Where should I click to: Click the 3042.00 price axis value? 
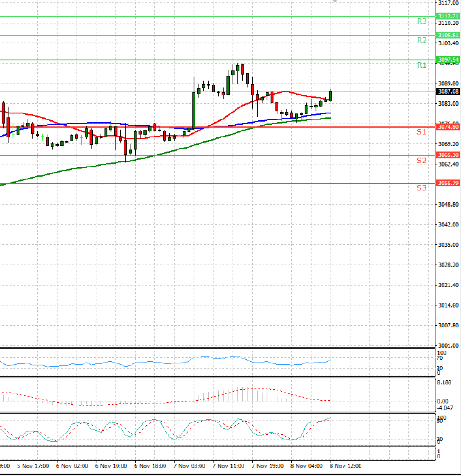[x=449, y=225]
